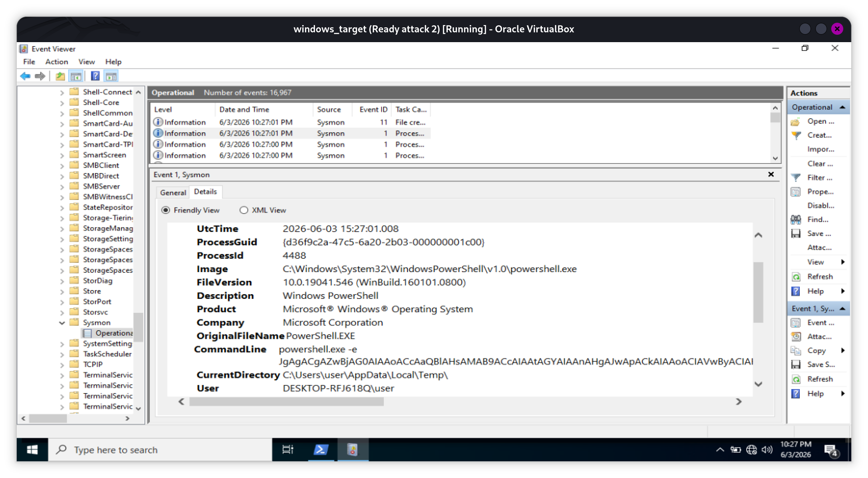
Task: Open the View menu
Action: click(x=86, y=62)
